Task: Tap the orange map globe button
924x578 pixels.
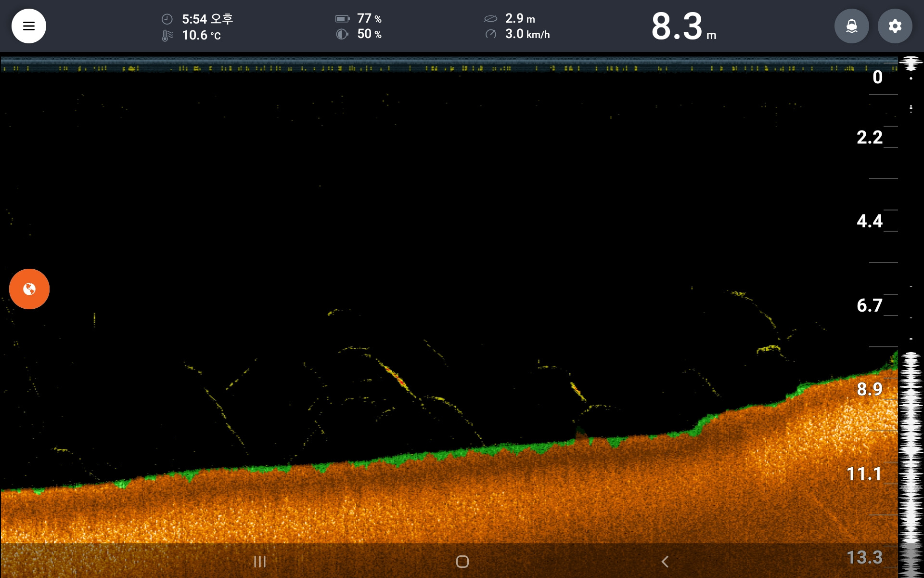Action: 29,289
